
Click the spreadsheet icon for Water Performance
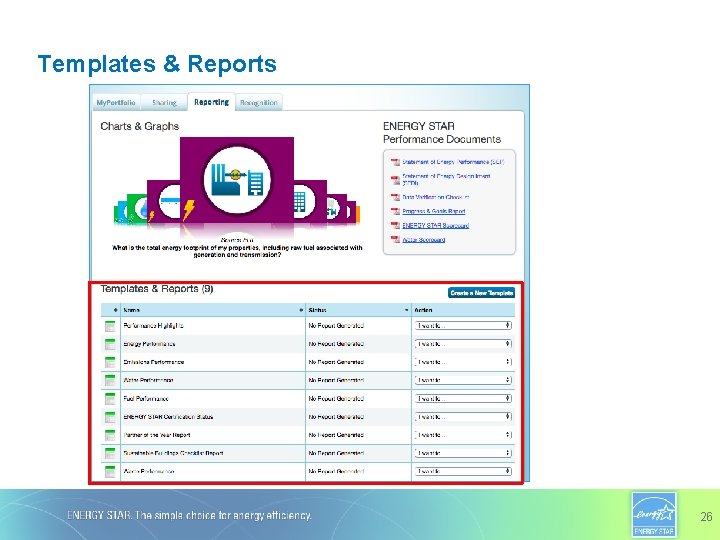tap(110, 381)
